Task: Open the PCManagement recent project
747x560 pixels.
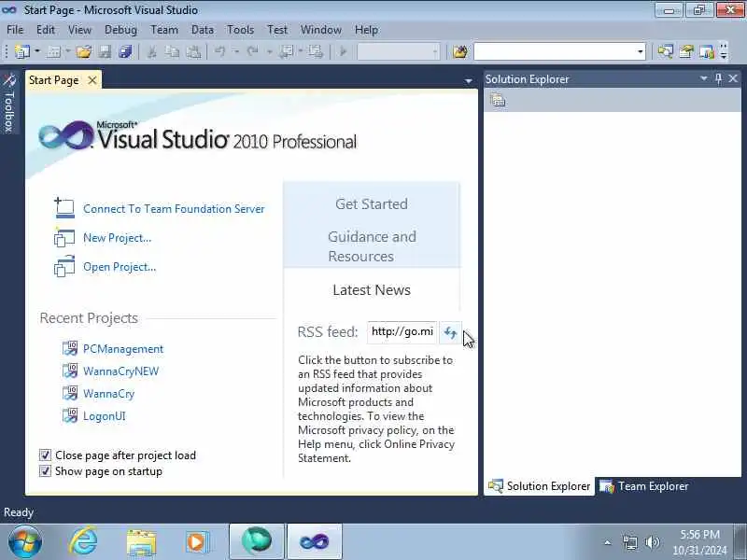Action: [x=123, y=348]
